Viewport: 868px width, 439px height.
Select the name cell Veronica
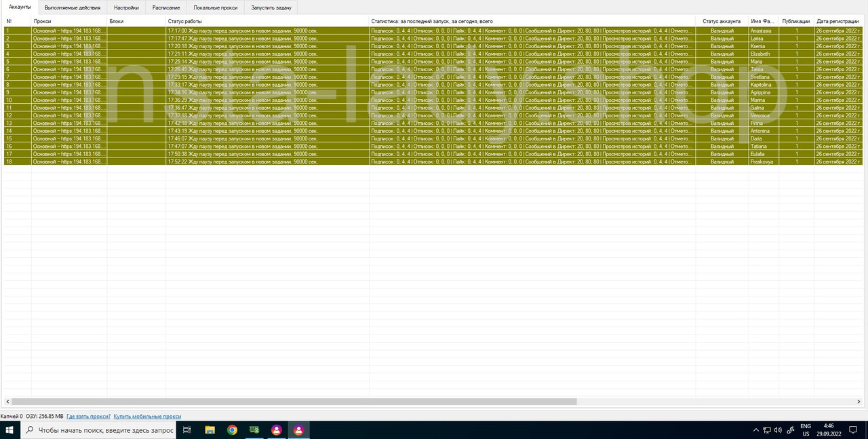(764, 115)
